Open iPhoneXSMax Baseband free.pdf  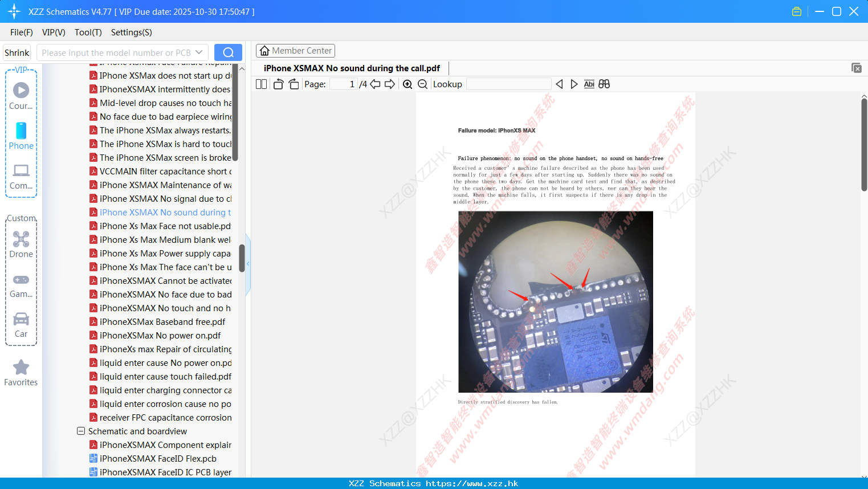(x=158, y=322)
